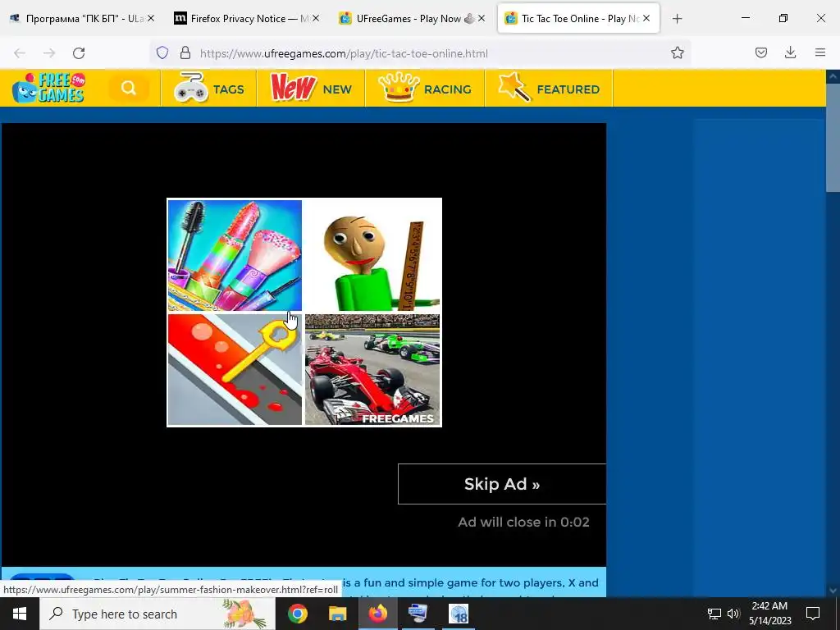Image resolution: width=840 pixels, height=630 pixels.
Task: Open the blue 18 taskbar app
Action: click(x=459, y=614)
